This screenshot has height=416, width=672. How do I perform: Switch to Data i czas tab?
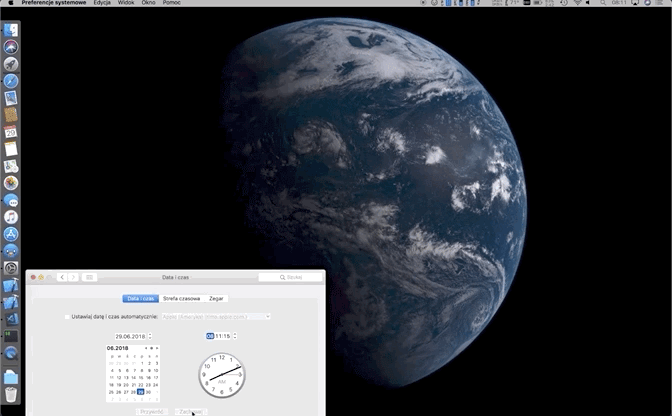pos(141,298)
